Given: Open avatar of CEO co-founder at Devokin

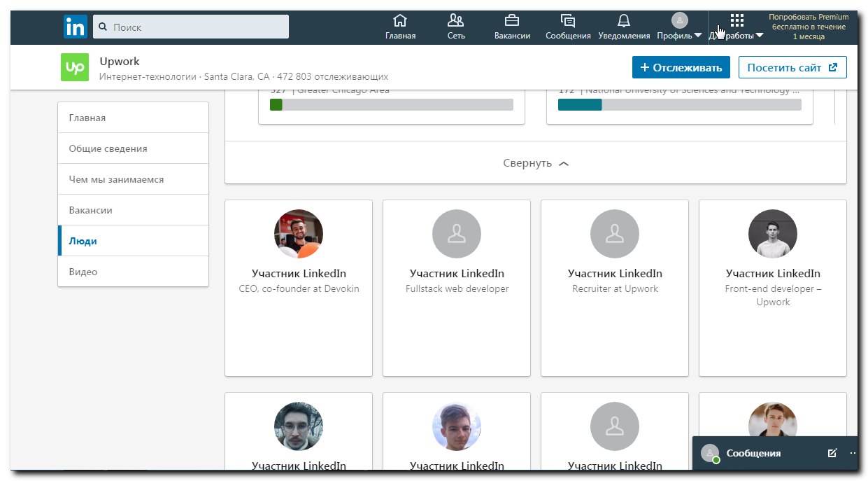Looking at the screenshot, I should coord(299,234).
